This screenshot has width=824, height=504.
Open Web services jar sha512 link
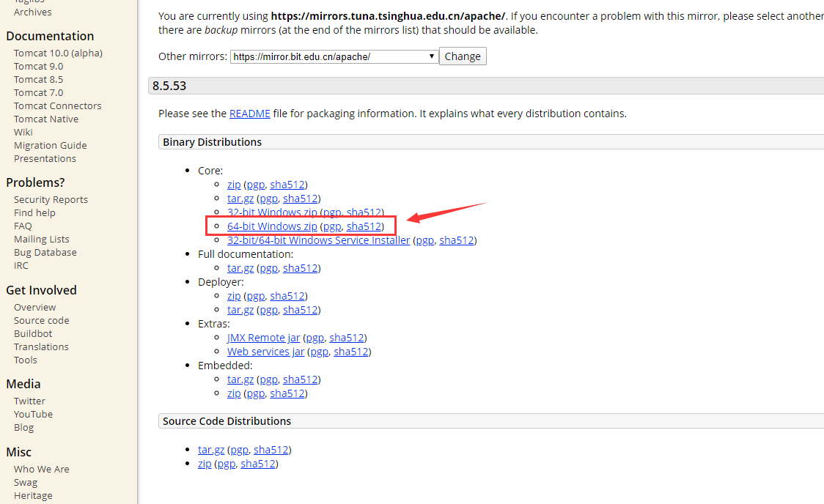(x=351, y=352)
